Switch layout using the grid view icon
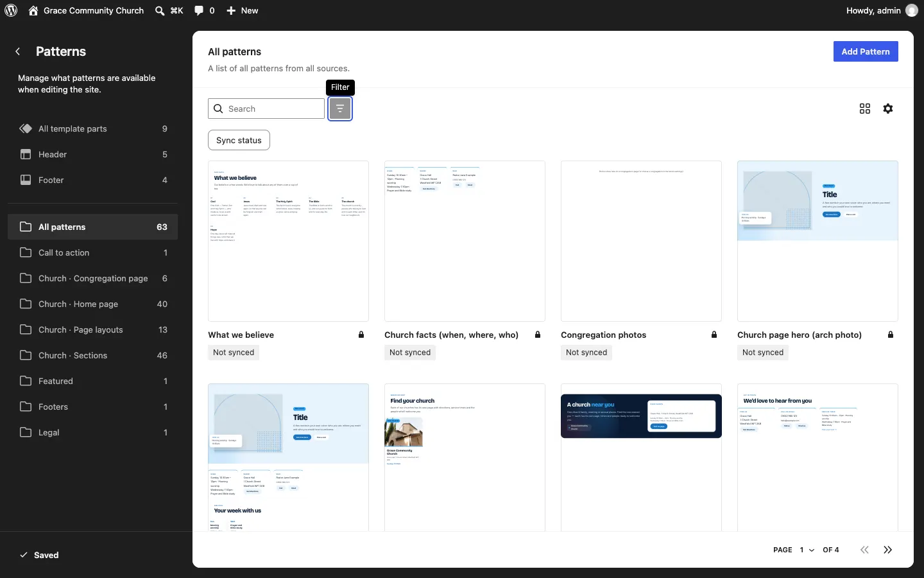Screen dimensions: 924x578 click(x=865, y=109)
